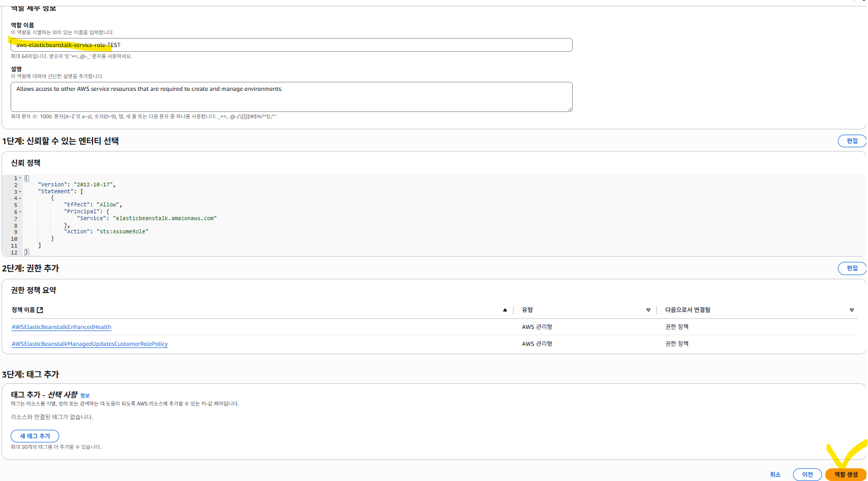Open AWSElasticBeanstalkEnhancedHealth policy link
This screenshot has width=868, height=481.
(61, 327)
